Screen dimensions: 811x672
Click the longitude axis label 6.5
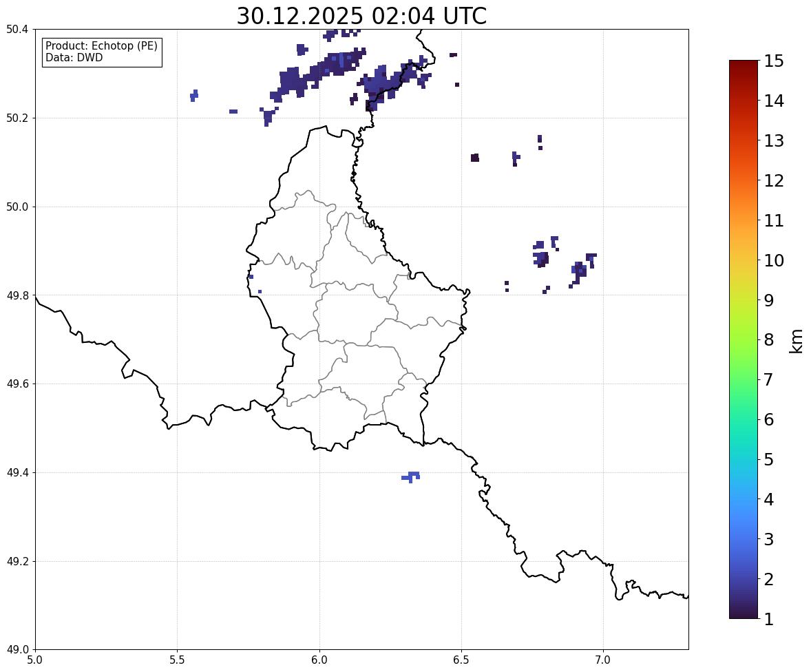[x=461, y=660]
